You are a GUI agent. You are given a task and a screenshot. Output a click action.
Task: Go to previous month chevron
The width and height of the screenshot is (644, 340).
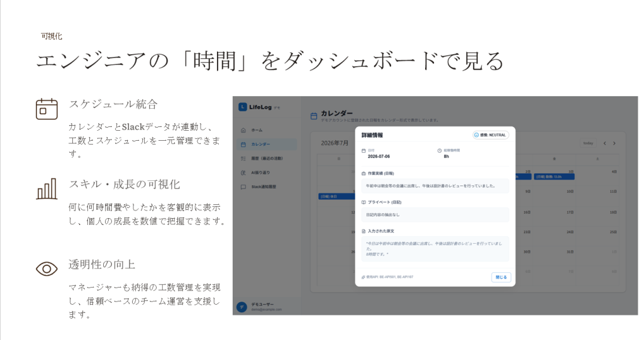coord(604,143)
